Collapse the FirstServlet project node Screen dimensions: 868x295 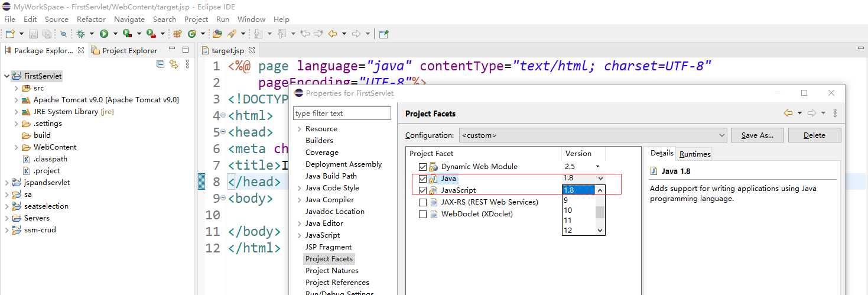pos(7,76)
